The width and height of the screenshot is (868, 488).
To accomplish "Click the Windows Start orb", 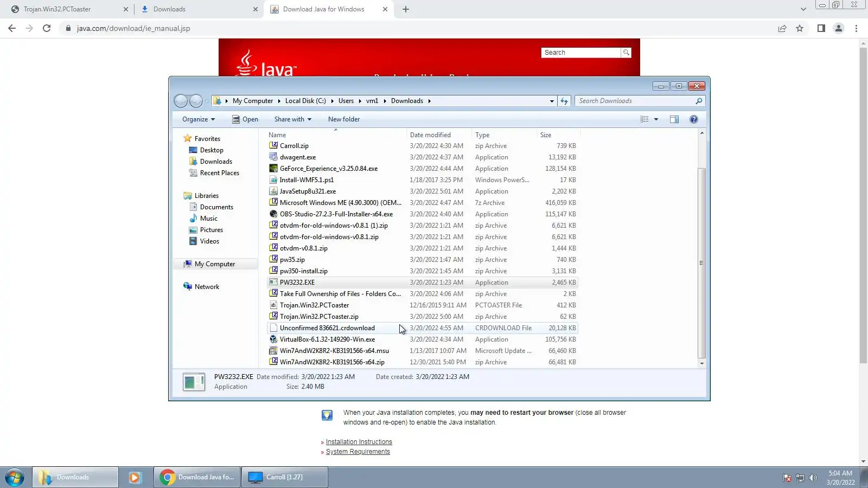I will coord(15,477).
